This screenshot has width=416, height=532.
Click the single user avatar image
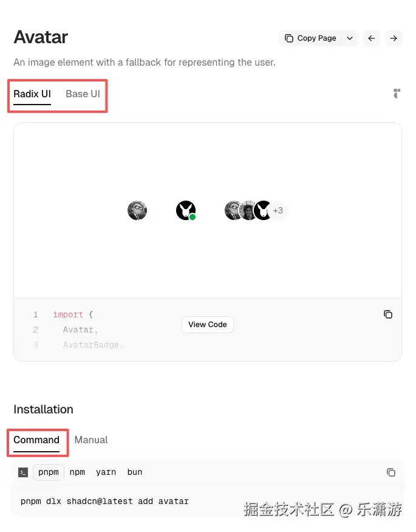click(137, 210)
